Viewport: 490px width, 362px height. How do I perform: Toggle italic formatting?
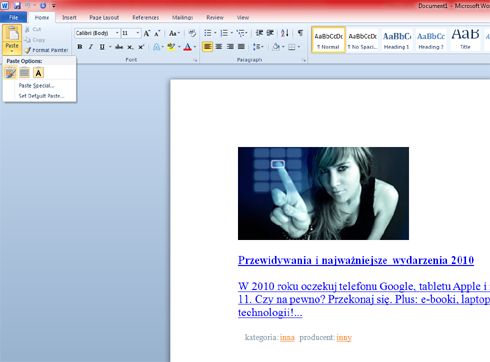click(x=91, y=47)
